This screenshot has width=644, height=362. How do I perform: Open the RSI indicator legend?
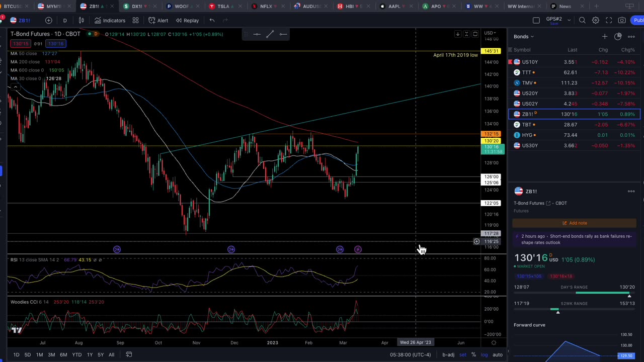click(x=35, y=259)
